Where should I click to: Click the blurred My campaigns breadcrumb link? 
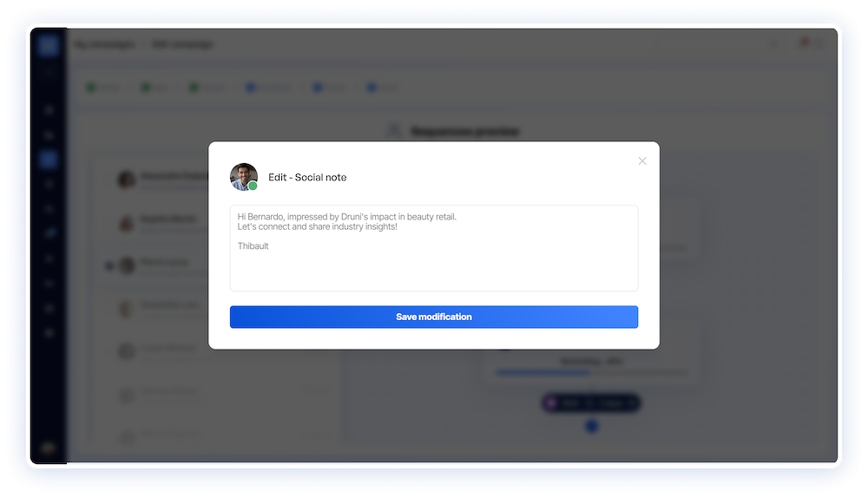coord(105,44)
